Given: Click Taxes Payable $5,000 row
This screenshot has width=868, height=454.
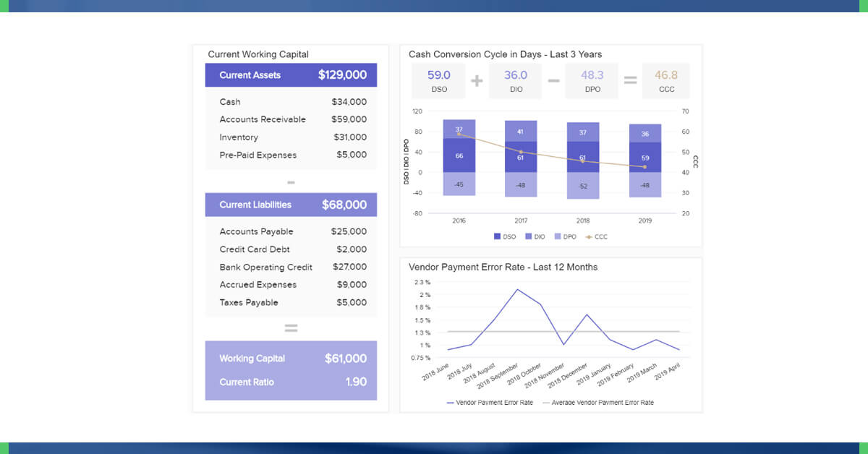Looking at the screenshot, I should click(x=292, y=302).
